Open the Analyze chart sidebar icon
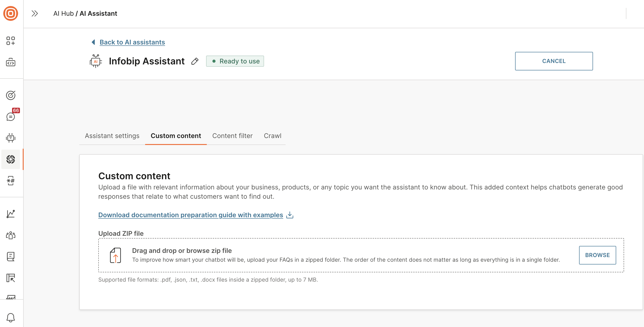Screen dimensions: 644x327 (10, 214)
